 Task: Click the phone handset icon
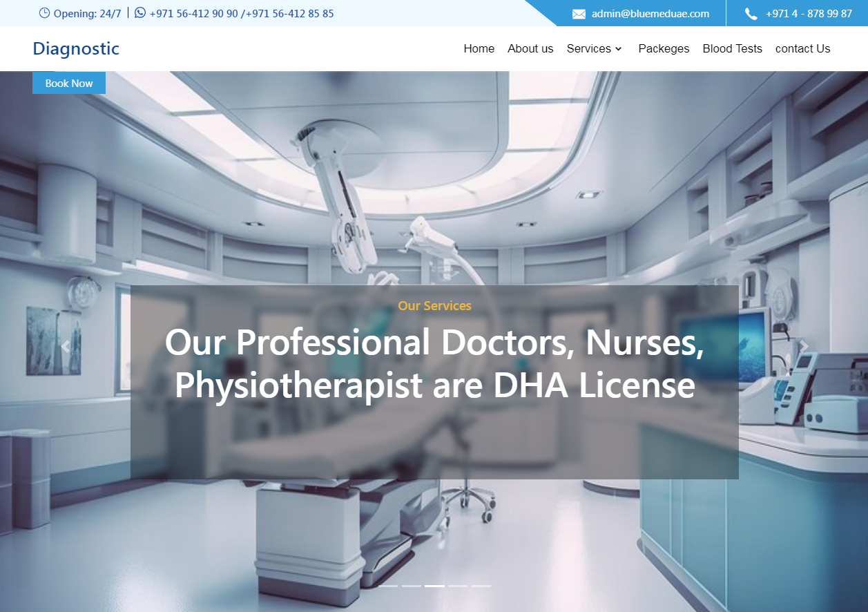pos(751,14)
